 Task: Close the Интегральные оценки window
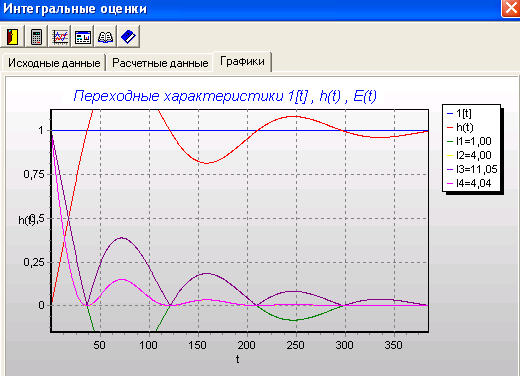point(511,8)
